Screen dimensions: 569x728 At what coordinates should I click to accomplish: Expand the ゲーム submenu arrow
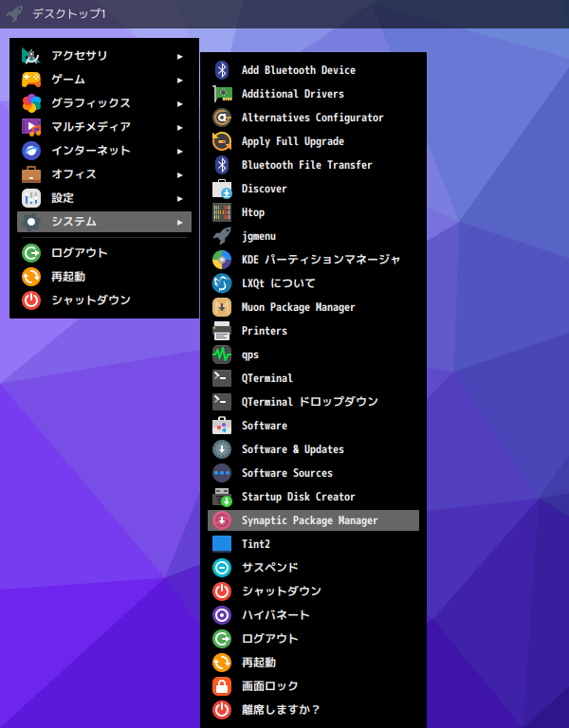180,80
